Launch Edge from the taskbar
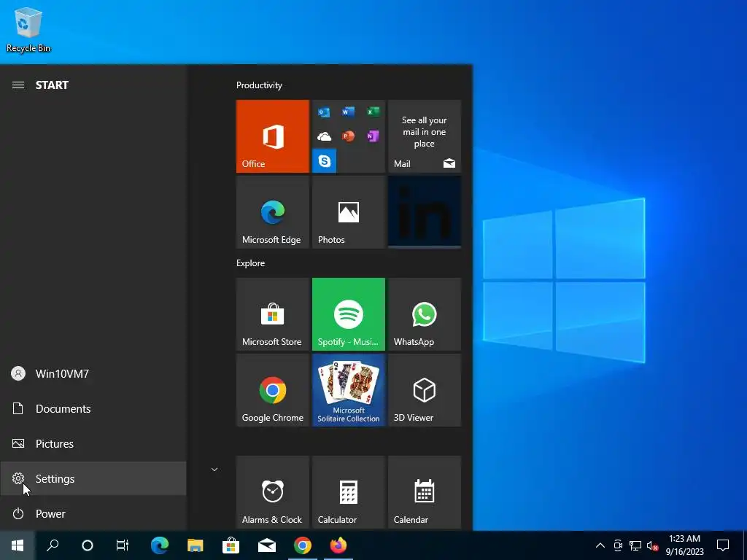 (x=160, y=545)
